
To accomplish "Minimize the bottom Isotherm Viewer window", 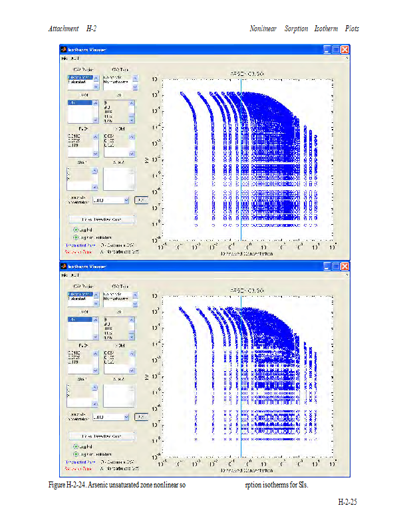I will [327, 266].
